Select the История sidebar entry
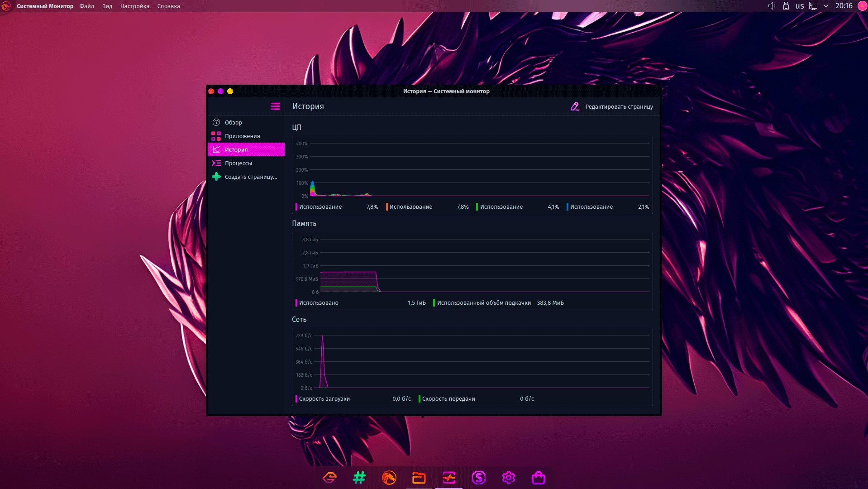Image resolution: width=868 pixels, height=489 pixels. pos(236,150)
